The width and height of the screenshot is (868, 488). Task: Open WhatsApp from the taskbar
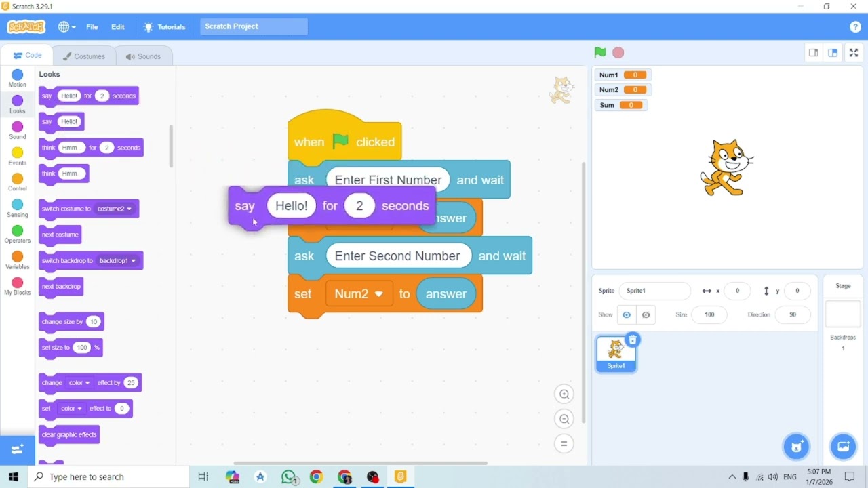coord(290,477)
